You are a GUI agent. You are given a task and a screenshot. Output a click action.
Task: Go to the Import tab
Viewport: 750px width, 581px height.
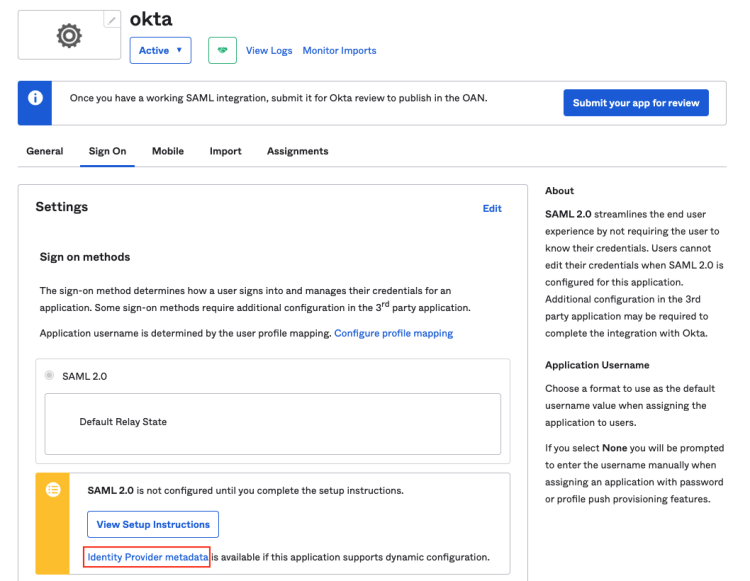[x=225, y=151]
